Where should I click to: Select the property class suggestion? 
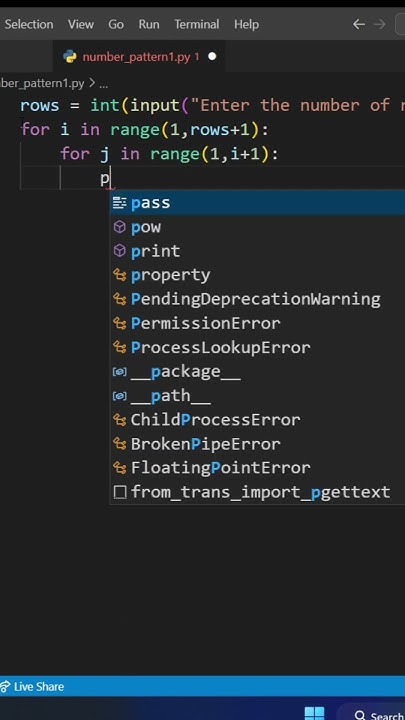coord(258,275)
